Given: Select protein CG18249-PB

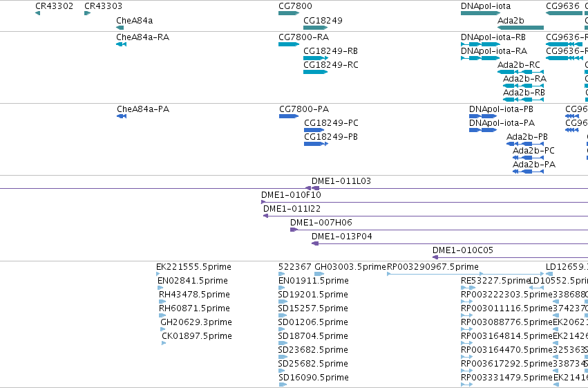Looking at the screenshot, I should (x=316, y=144).
